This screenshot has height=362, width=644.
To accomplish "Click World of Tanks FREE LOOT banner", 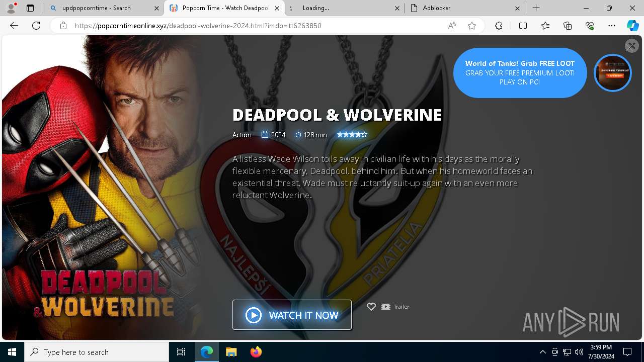I will coord(520,73).
